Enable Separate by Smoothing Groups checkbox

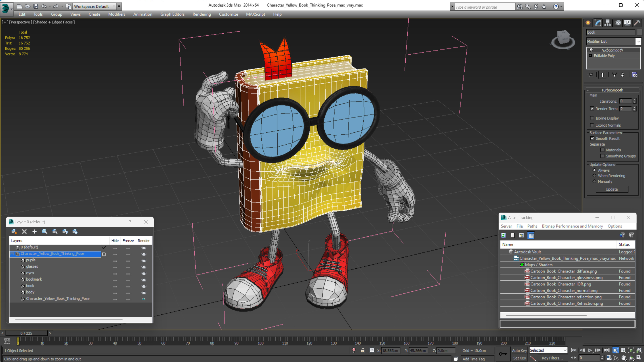click(602, 156)
